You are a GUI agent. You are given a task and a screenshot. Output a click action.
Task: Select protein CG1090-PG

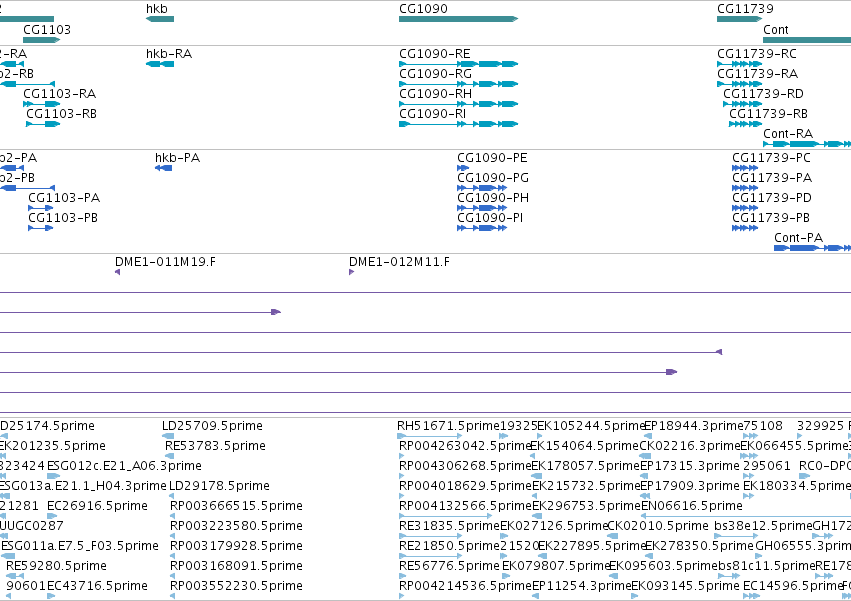click(x=482, y=188)
